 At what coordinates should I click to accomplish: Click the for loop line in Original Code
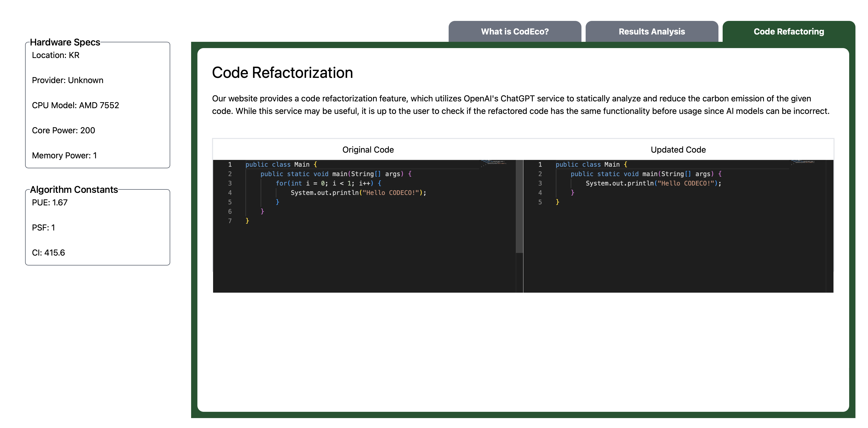(x=328, y=183)
